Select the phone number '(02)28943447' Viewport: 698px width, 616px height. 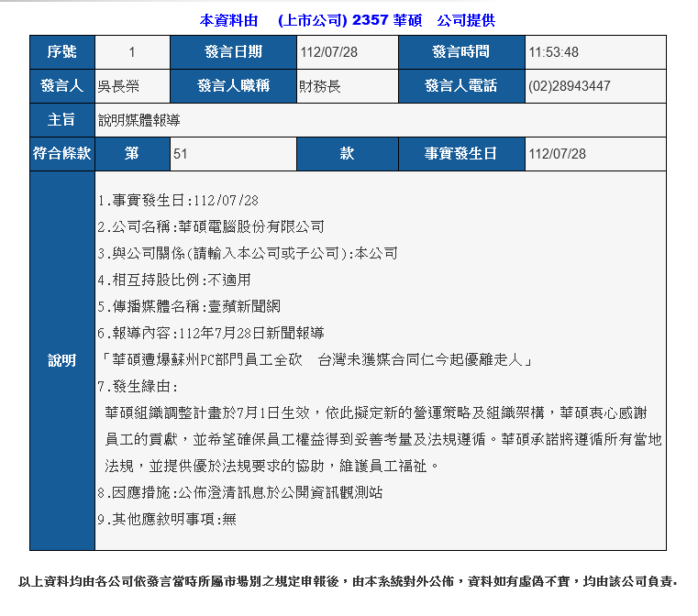click(570, 86)
